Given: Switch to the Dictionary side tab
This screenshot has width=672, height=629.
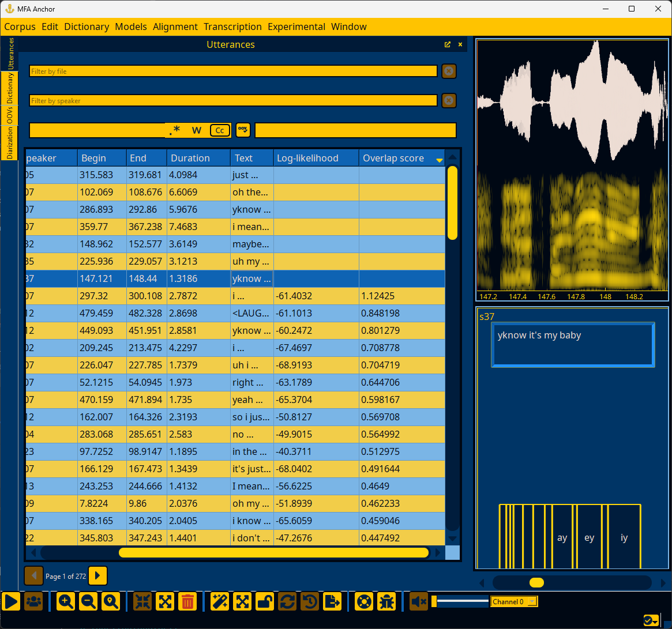Looking at the screenshot, I should pyautogui.click(x=10, y=88).
